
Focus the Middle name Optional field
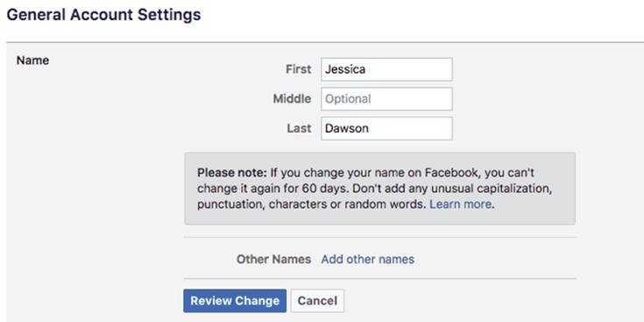coord(386,98)
